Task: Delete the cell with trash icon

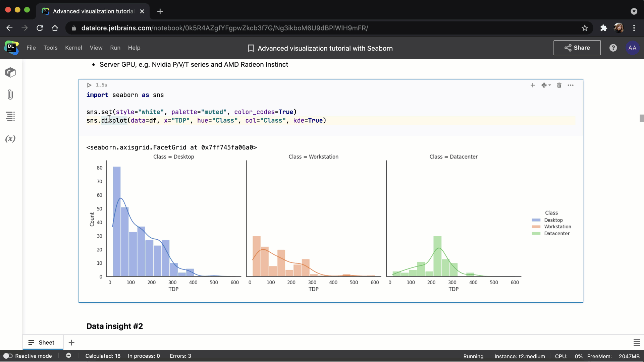Action: click(x=559, y=85)
